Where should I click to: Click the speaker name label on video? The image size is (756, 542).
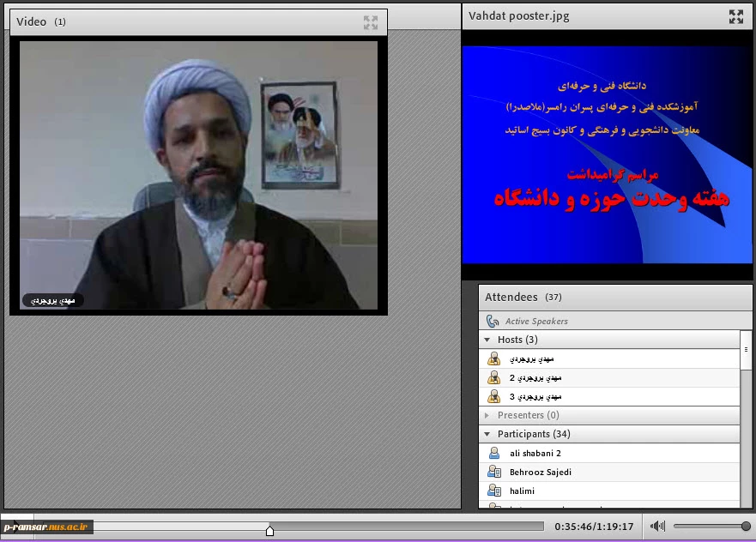pyautogui.click(x=52, y=301)
